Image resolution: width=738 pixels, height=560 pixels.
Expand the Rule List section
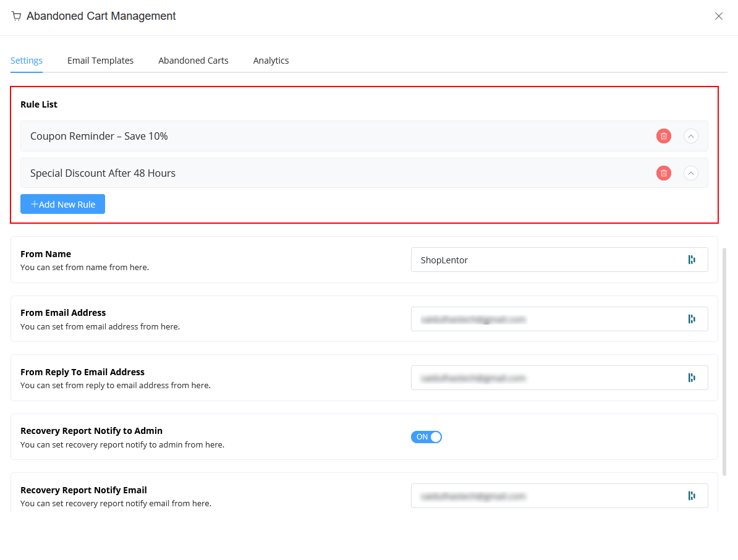(38, 104)
